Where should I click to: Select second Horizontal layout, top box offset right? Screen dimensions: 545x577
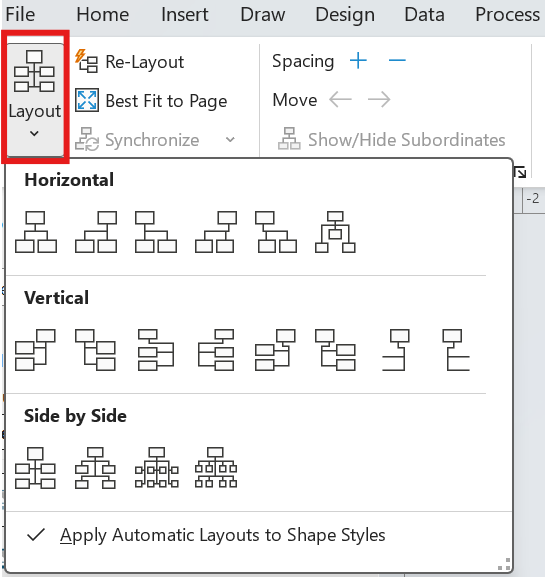click(x=96, y=232)
